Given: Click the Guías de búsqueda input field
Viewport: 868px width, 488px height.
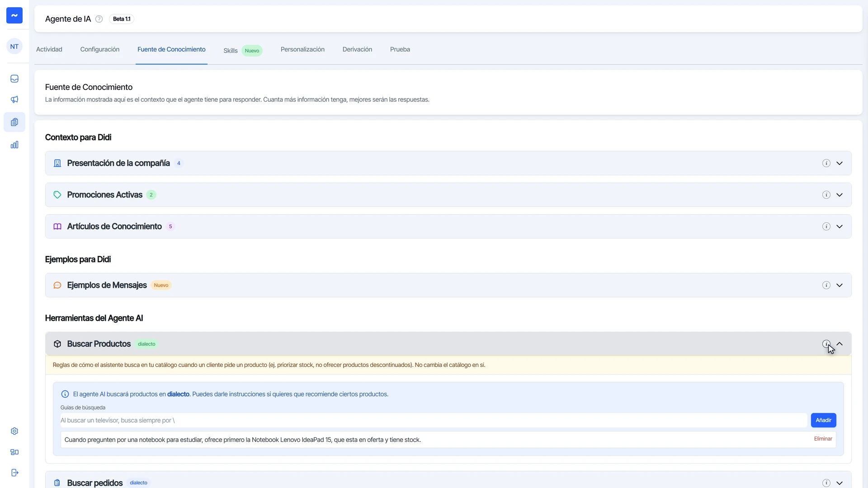Looking at the screenshot, I should click(x=434, y=420).
